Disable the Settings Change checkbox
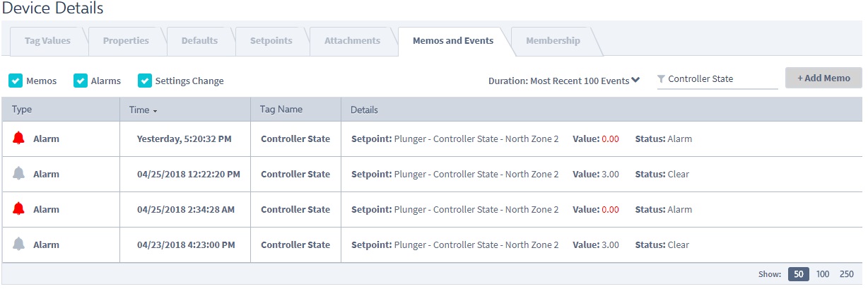This screenshot has height=289, width=868. click(x=145, y=81)
